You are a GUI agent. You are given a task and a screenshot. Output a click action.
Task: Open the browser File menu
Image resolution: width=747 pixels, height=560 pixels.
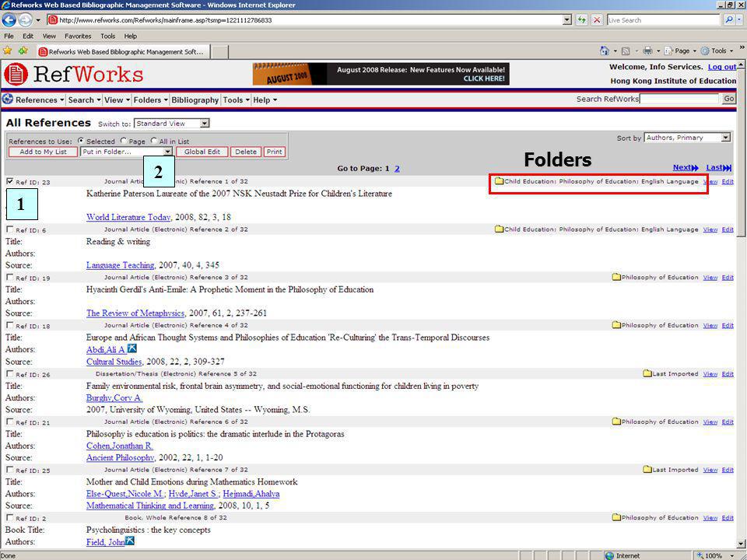9,36
